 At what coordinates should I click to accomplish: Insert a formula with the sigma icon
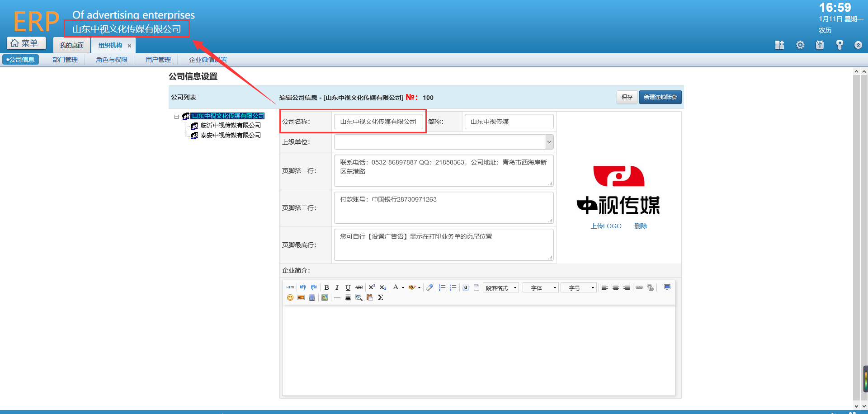click(381, 297)
